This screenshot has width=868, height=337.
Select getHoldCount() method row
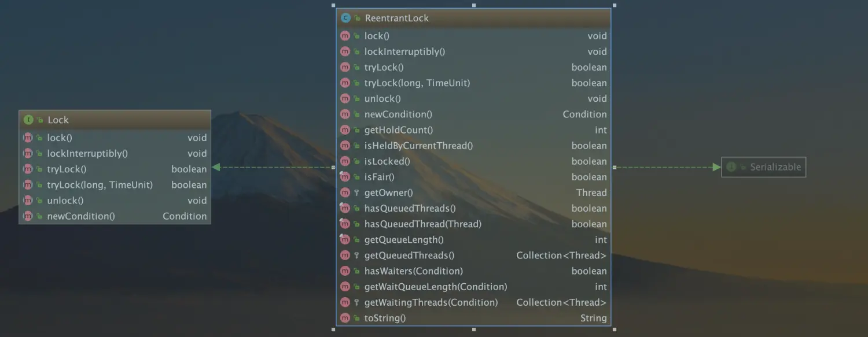tap(473, 130)
